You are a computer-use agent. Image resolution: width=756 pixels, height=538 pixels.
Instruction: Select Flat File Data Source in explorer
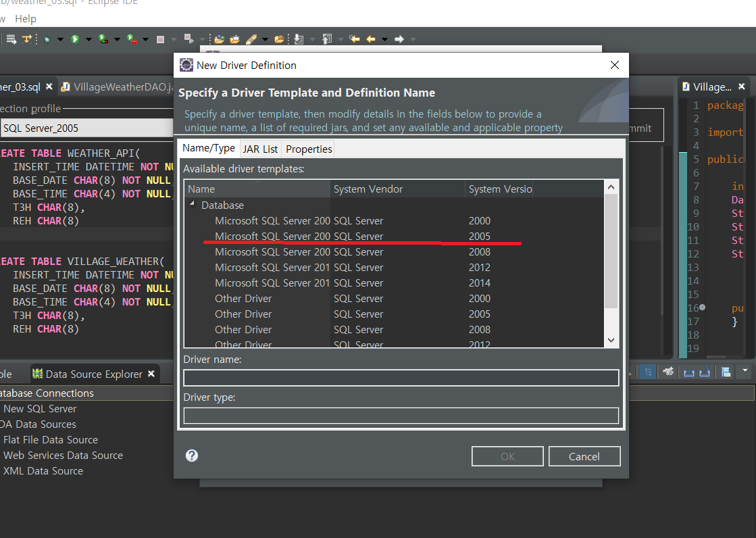[x=50, y=439]
